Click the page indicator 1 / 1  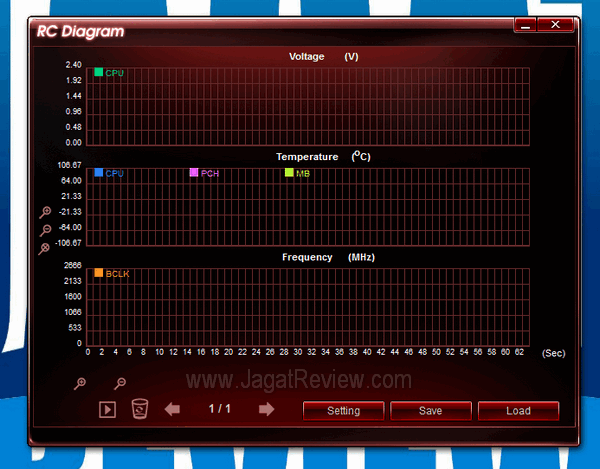coord(220,409)
